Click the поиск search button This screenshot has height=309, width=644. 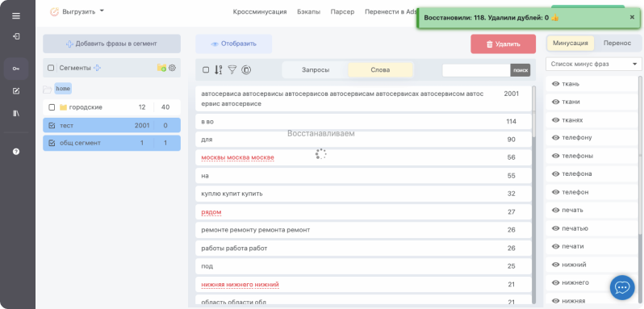pos(521,70)
